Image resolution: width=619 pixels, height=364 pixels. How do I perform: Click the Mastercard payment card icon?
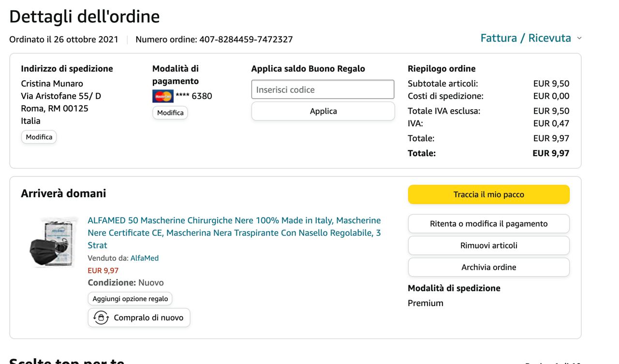coord(162,96)
